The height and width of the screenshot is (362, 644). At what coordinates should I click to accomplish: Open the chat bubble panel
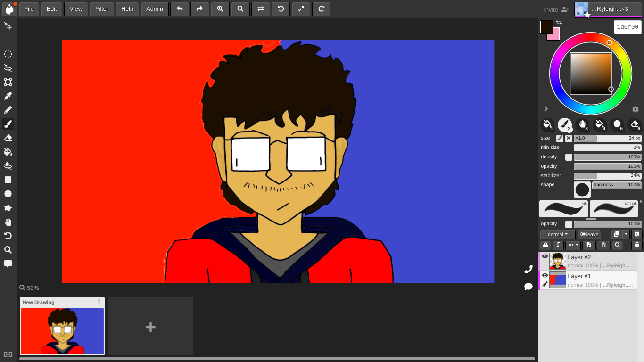point(528,287)
